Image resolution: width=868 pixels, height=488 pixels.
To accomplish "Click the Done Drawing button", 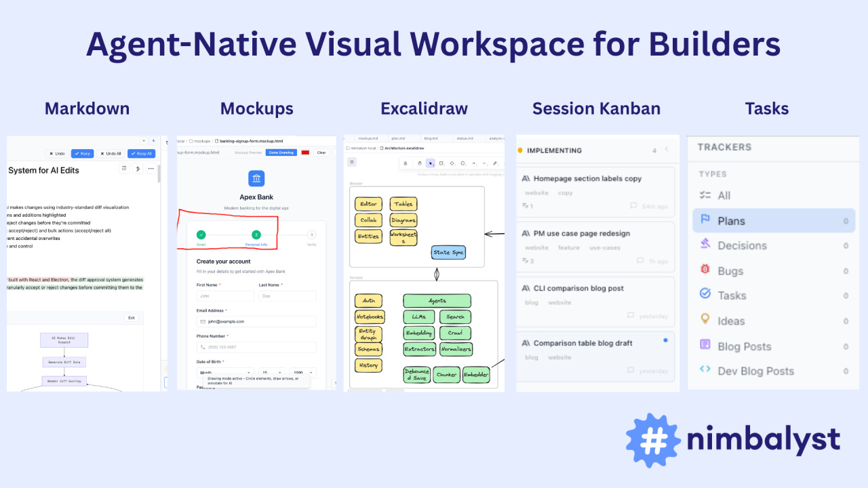I will tap(281, 152).
